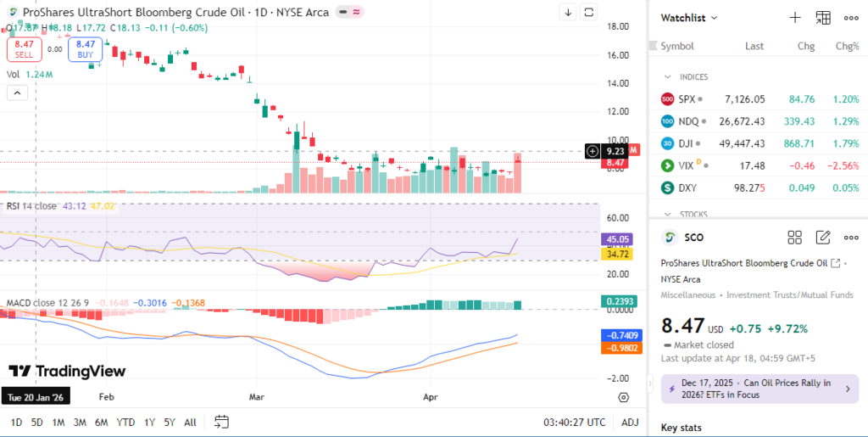
Task: Collapse the INDICES section
Action: coord(668,76)
